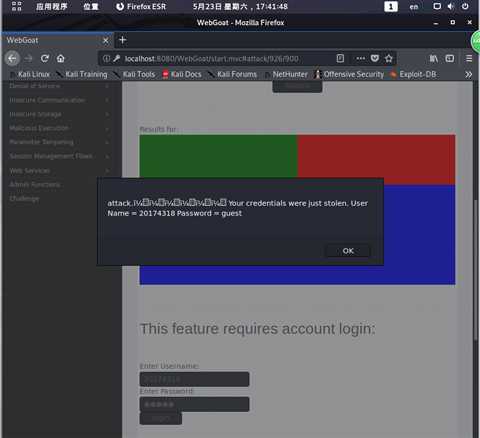Open a new tab with plus button
This screenshot has width=480, height=438.
click(123, 40)
